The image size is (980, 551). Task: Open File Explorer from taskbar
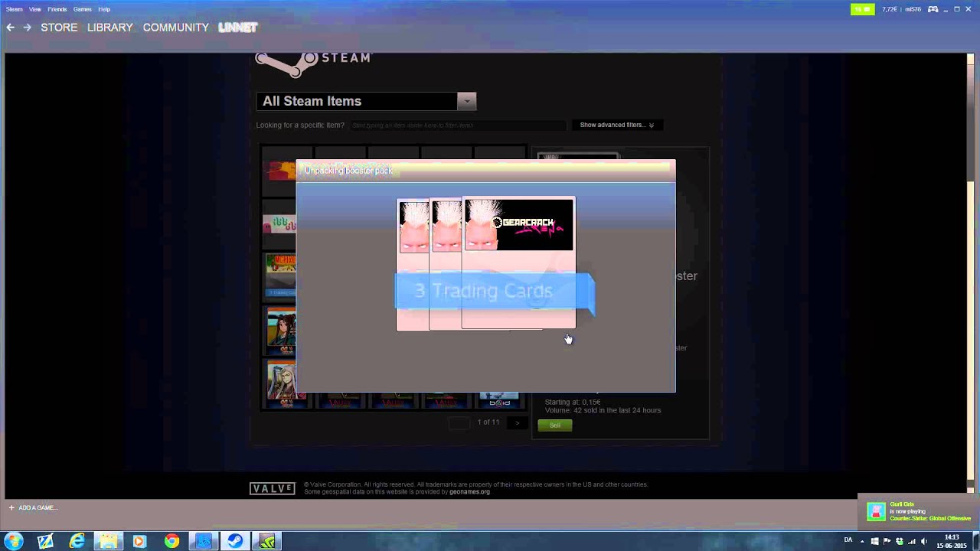point(108,541)
